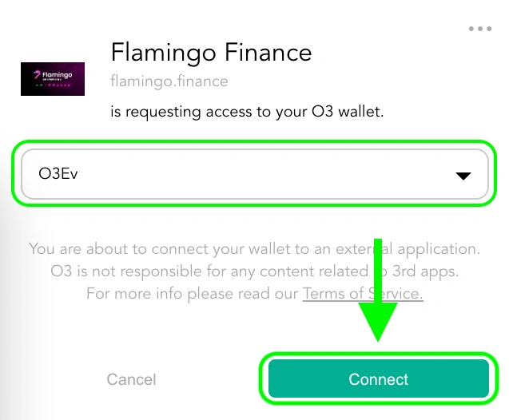
Task: Expand the wallet list with the black arrow
Action: click(463, 176)
